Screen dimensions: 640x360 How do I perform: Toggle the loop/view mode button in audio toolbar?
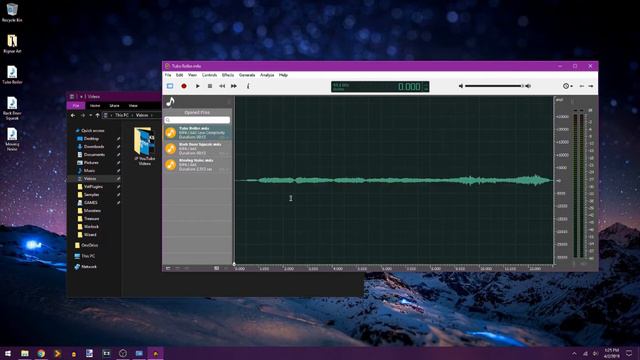(170, 86)
